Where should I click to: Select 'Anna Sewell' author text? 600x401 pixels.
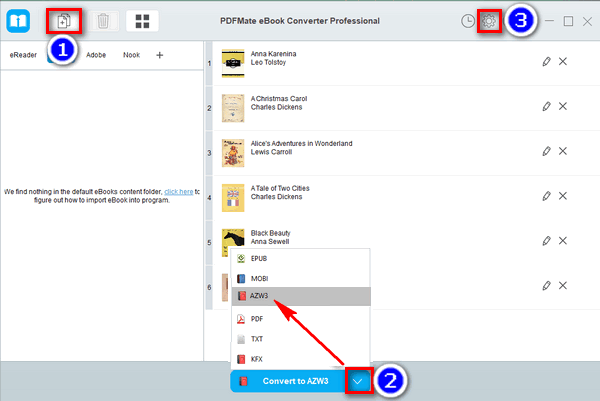[x=270, y=241]
